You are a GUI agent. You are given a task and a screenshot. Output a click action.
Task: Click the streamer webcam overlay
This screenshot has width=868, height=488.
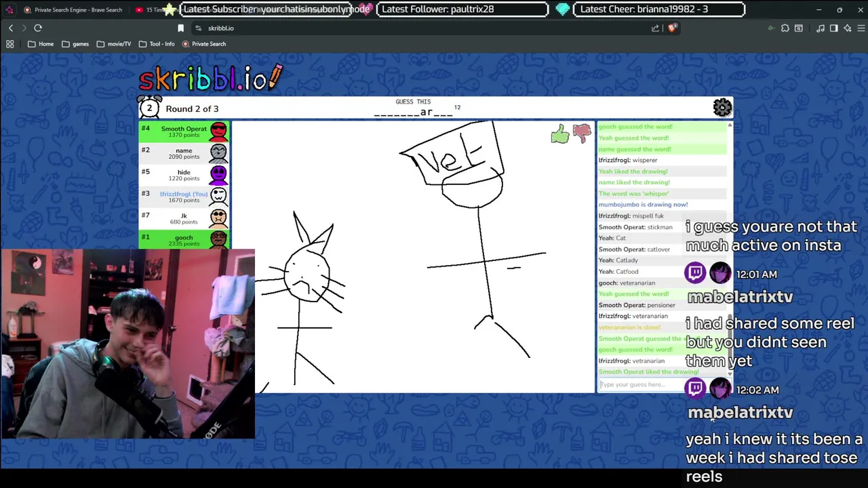tap(127, 344)
